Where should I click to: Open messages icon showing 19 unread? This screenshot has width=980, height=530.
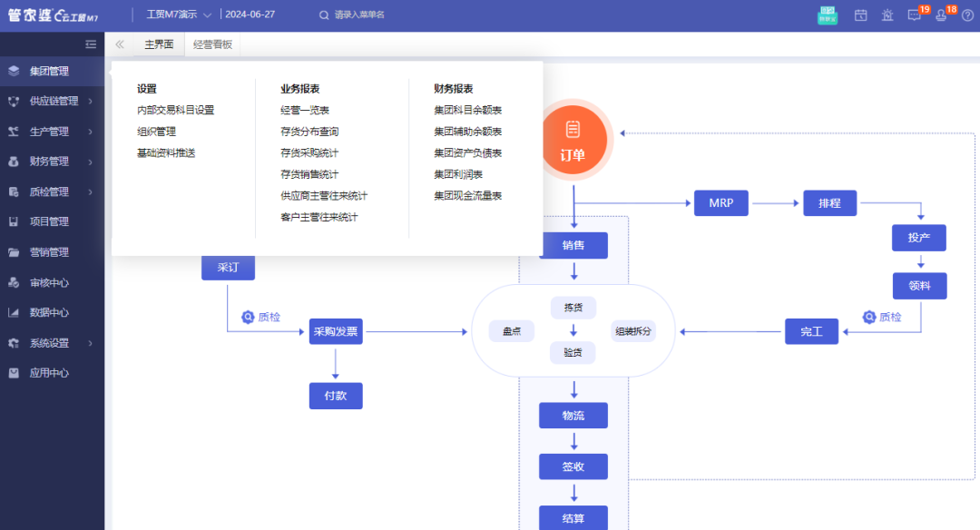[x=914, y=15]
